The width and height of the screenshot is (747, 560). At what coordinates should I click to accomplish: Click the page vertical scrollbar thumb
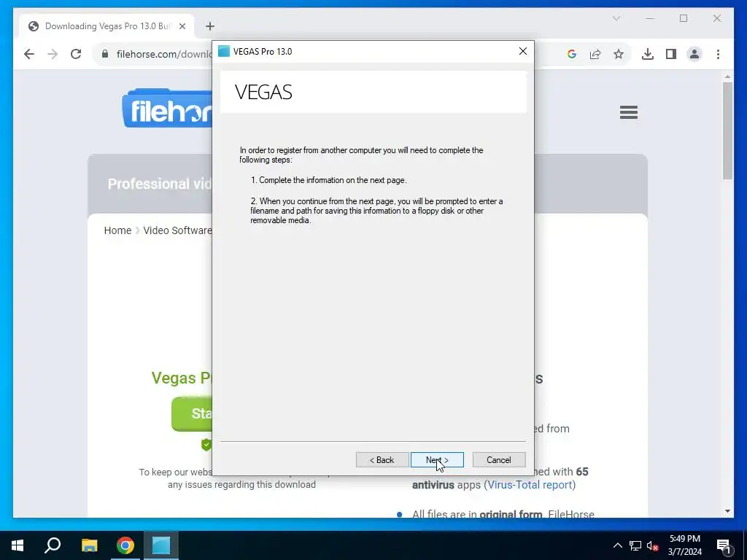[727, 131]
